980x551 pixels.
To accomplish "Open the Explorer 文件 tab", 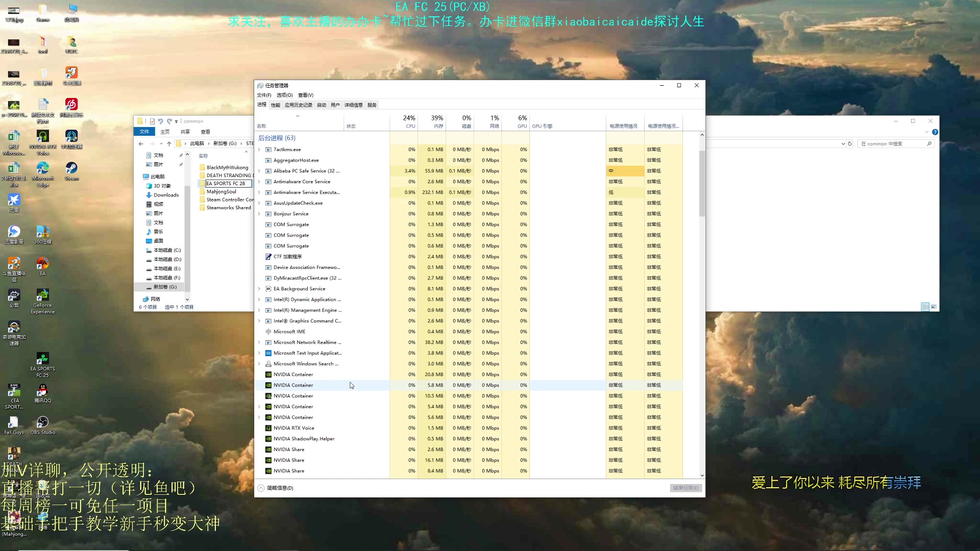I will 144,132.
